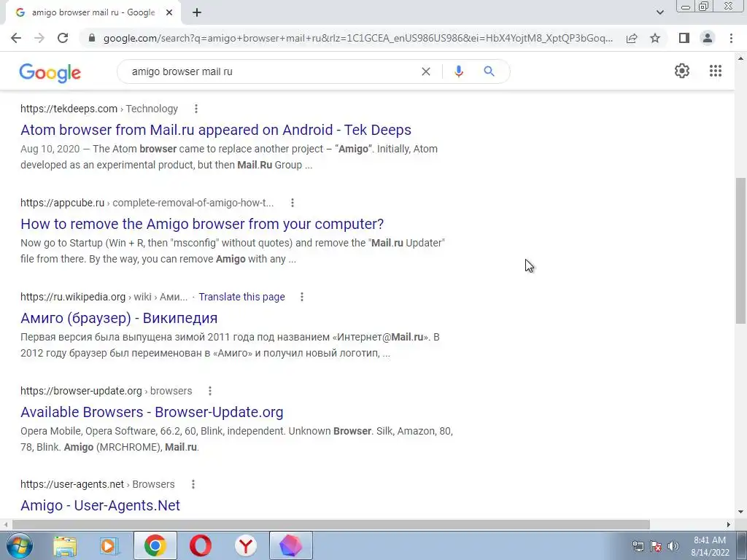Click the https://tekdeeps.com URL text
The width and height of the screenshot is (747, 560).
point(69,109)
